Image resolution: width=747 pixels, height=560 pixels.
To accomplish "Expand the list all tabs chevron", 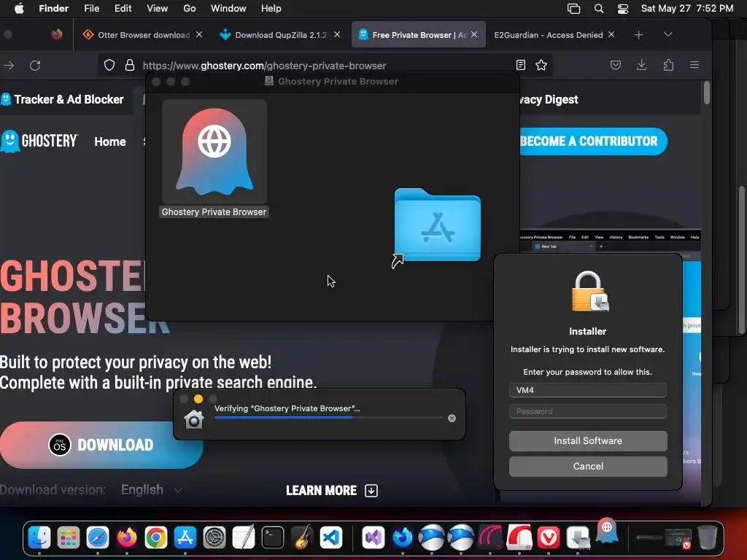I will [668, 34].
